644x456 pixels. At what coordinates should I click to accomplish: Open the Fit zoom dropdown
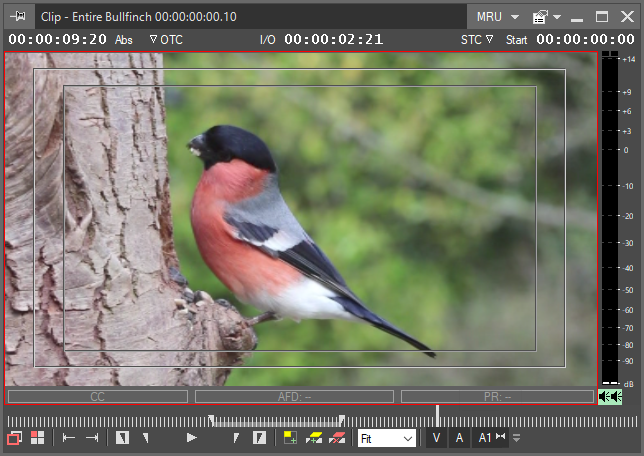pos(386,438)
